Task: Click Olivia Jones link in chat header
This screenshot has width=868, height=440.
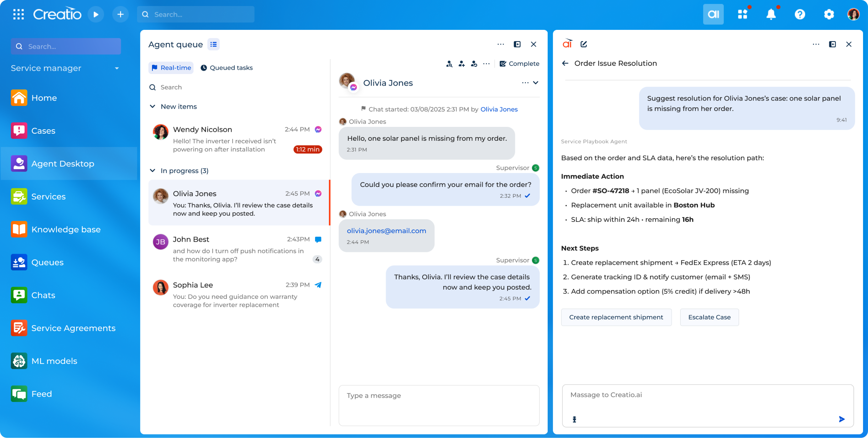Action: pyautogui.click(x=499, y=109)
